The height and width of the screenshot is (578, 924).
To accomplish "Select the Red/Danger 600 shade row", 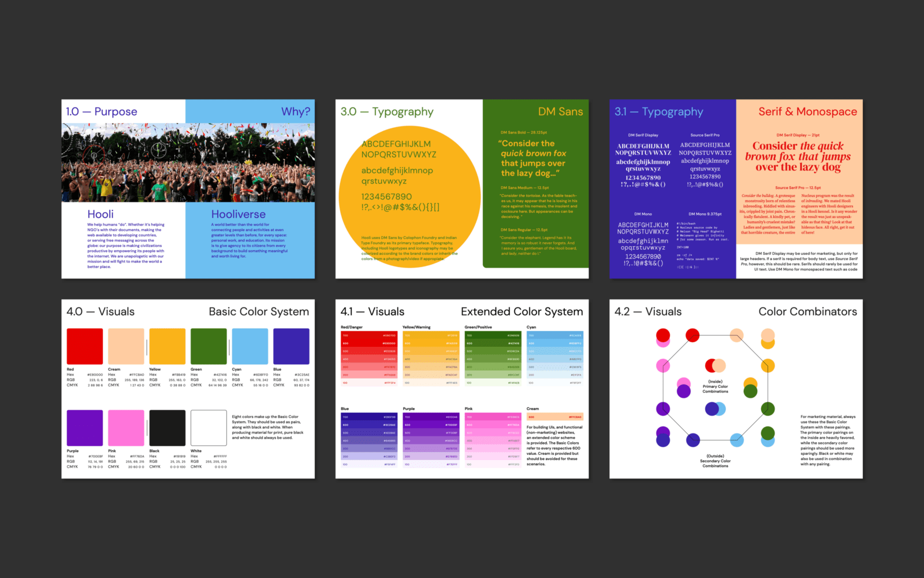I will pos(370,343).
